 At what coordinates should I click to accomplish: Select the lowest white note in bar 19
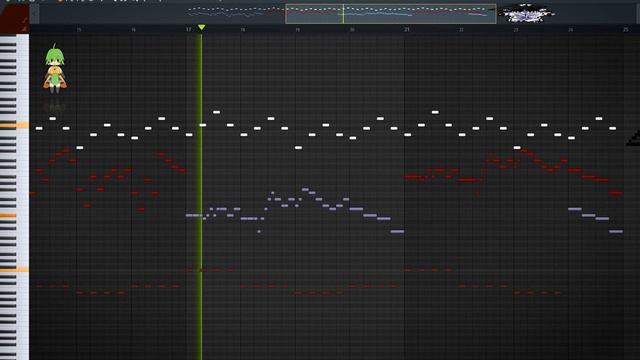coord(298,147)
